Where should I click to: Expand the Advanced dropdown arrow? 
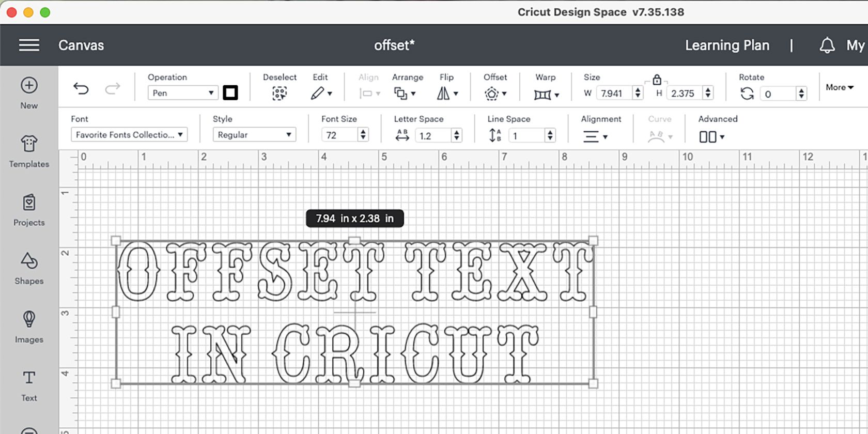[x=722, y=137]
